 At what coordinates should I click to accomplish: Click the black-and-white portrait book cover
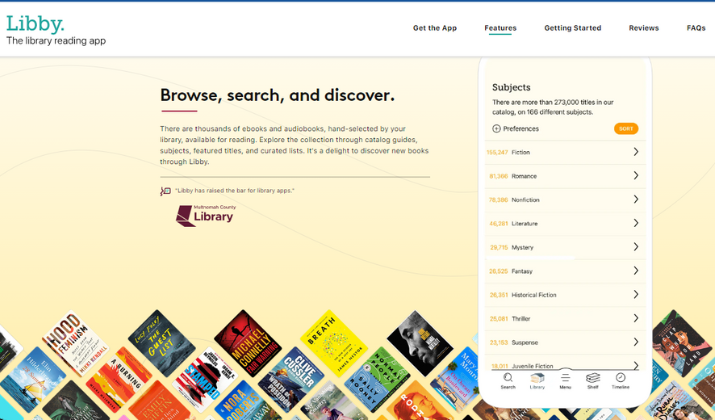(x=420, y=343)
